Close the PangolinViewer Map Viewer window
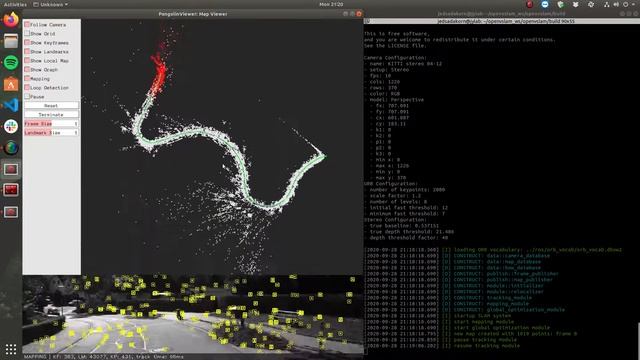Image resolution: width=640 pixels, height=360 pixels. coord(359,13)
